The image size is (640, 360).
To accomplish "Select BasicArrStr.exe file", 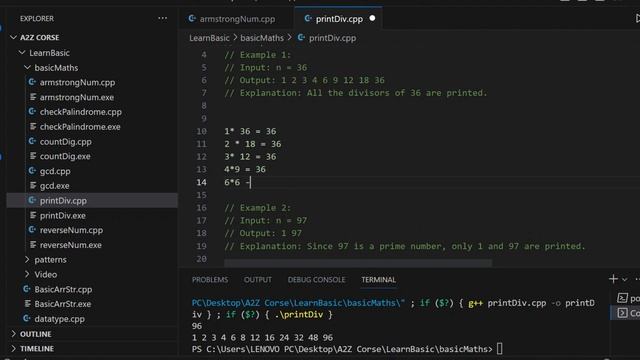I will tap(62, 304).
